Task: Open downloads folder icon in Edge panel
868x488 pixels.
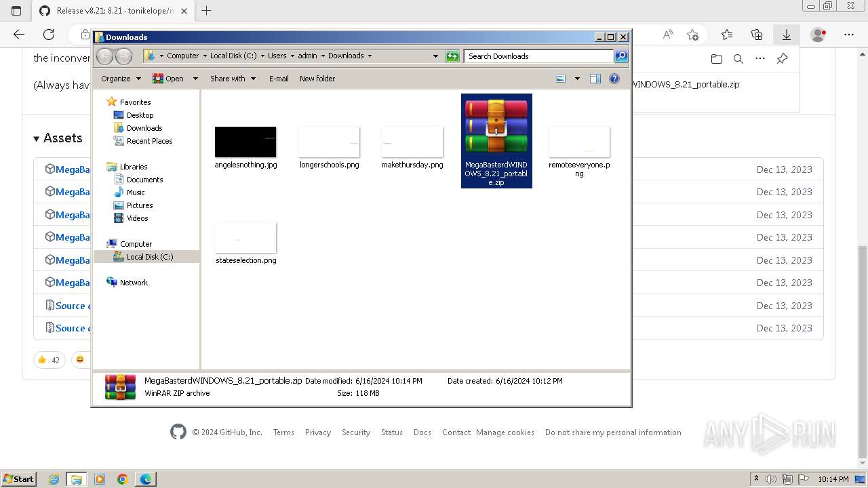Action: point(717,59)
